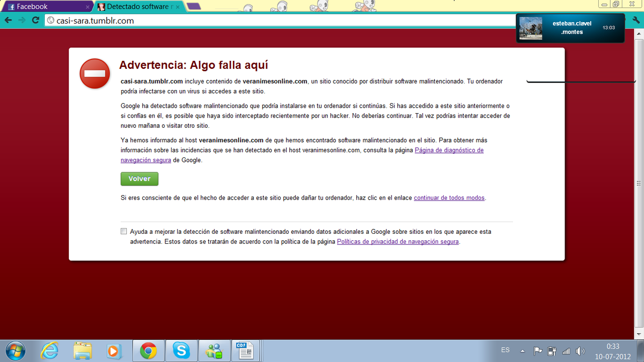Click the ES language indicator in the tray
This screenshot has width=644, height=362.
tap(505, 350)
